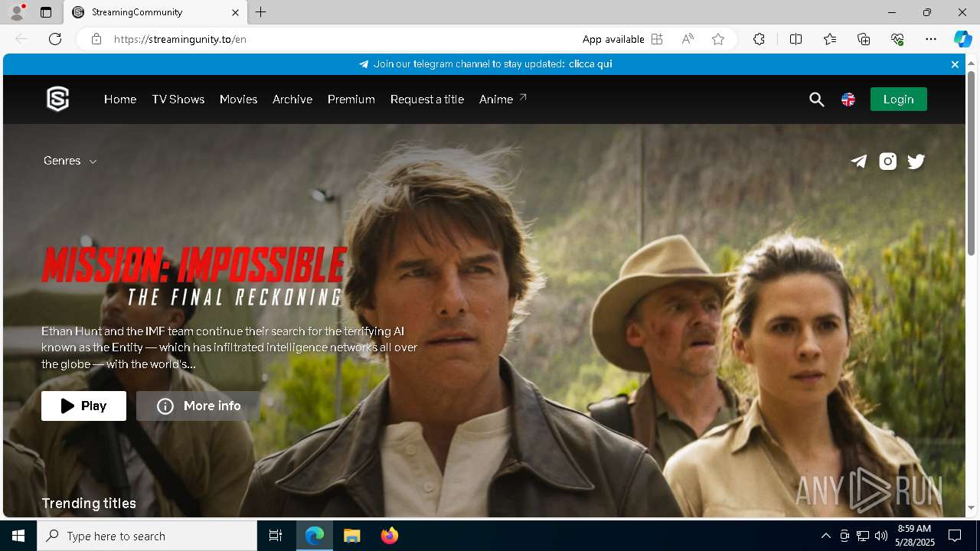
Task: Open Windows Start menu
Action: tap(18, 536)
